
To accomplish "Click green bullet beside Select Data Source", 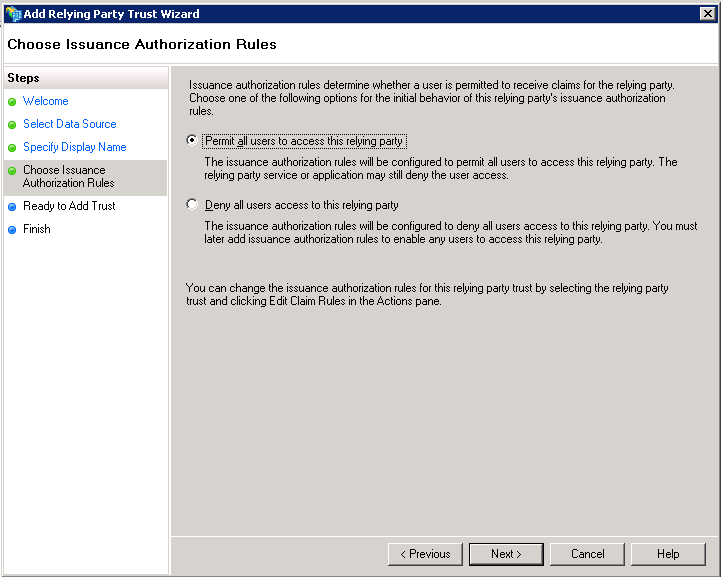I will click(12, 125).
